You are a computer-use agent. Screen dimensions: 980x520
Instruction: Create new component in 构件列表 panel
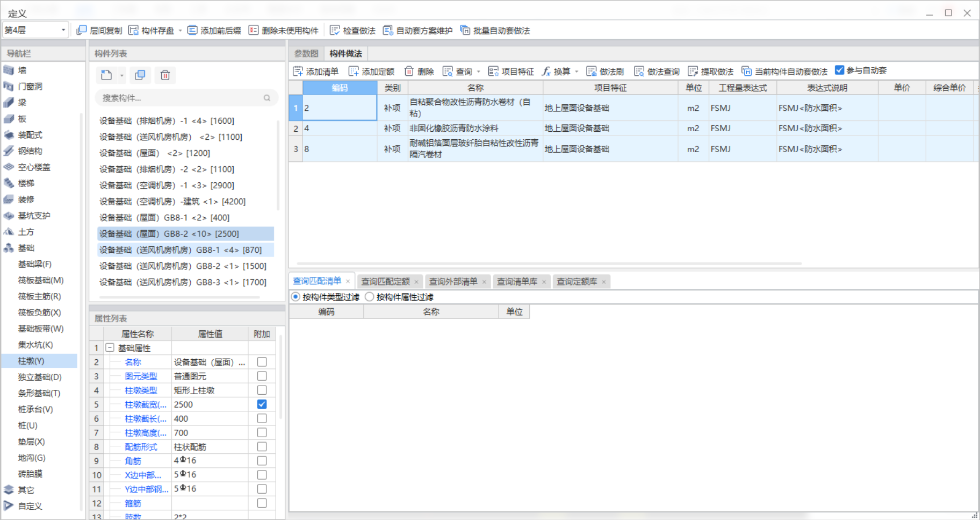point(106,75)
